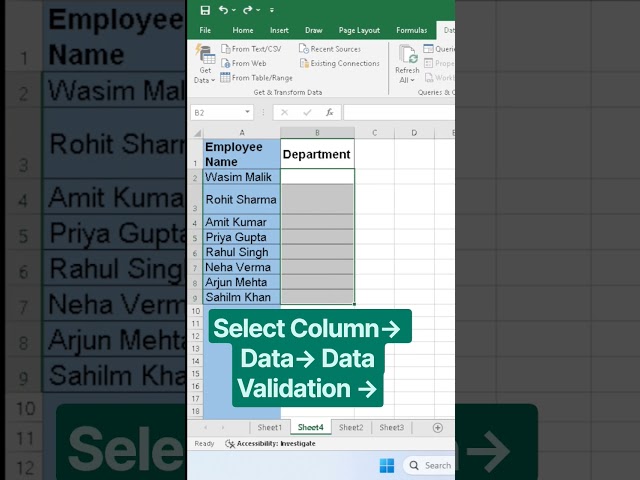The width and height of the screenshot is (640, 480).
Task: Switch to the Page Layout tab
Action: point(359,30)
